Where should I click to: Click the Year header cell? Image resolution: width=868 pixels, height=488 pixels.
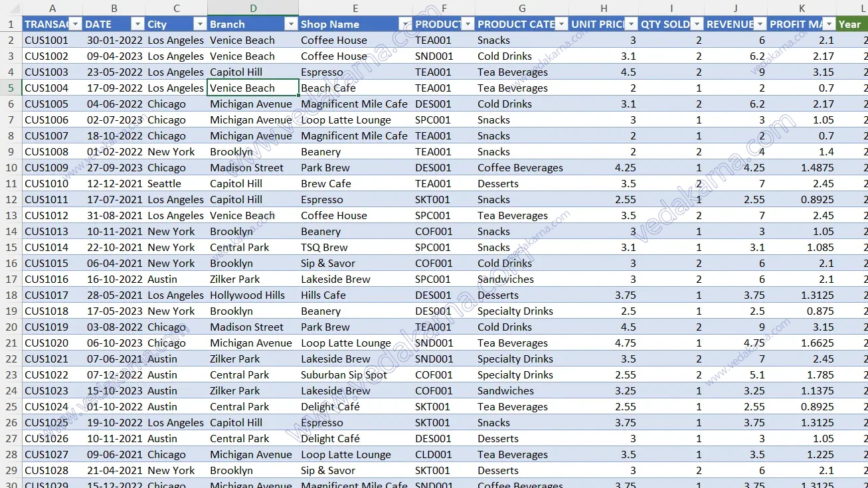[852, 24]
